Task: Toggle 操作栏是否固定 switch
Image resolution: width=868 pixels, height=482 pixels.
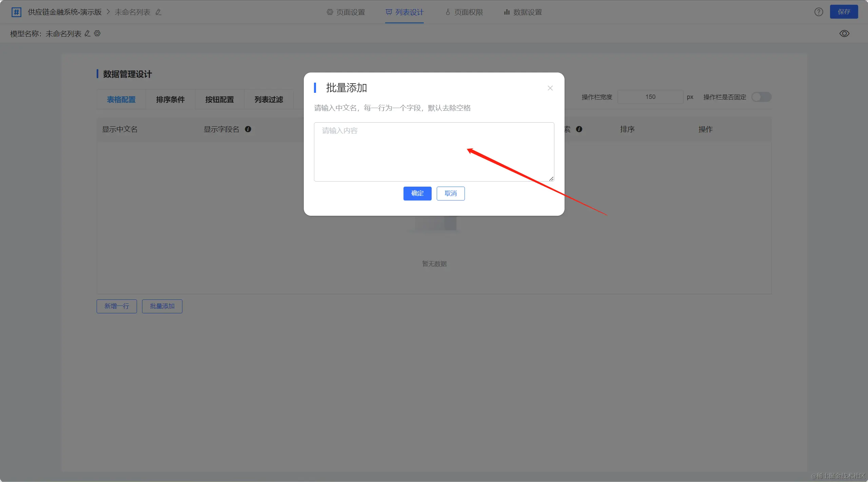Action: click(x=761, y=97)
